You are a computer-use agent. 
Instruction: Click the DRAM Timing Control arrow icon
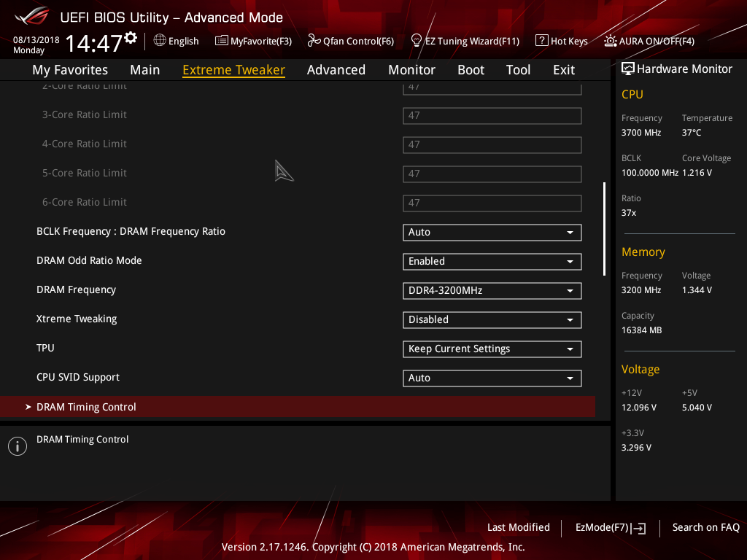28,407
